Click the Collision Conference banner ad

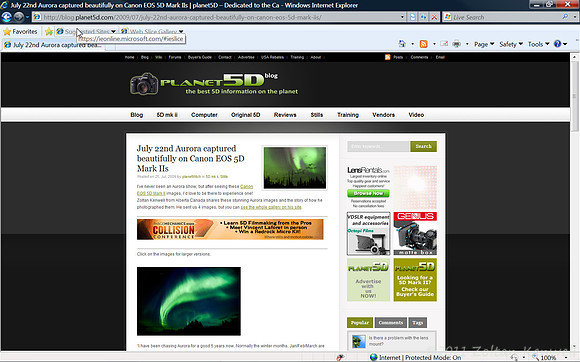tap(230, 229)
